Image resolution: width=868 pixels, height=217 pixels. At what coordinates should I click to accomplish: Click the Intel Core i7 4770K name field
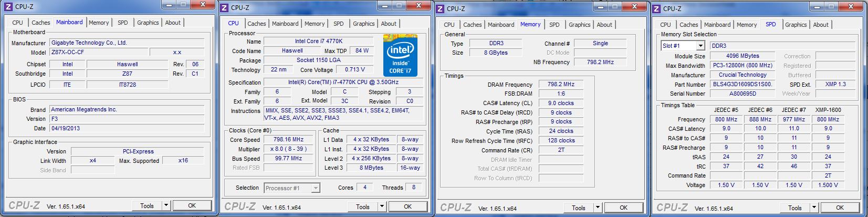pos(318,41)
